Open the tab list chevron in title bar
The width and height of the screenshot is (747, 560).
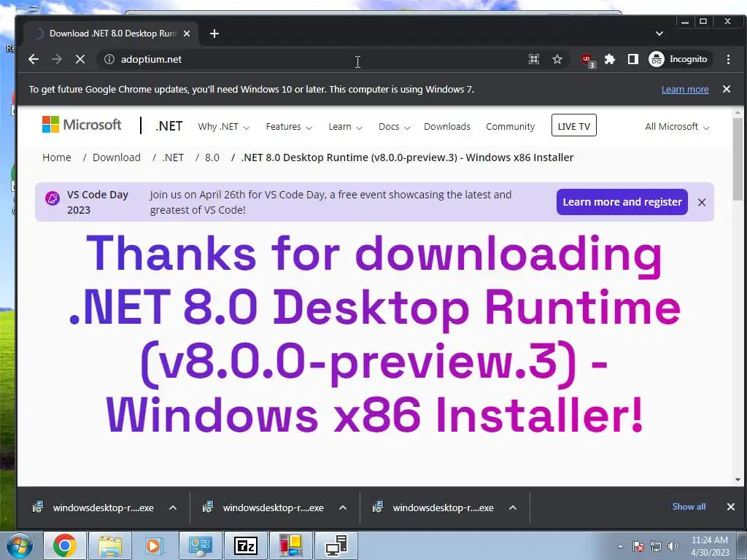659,34
